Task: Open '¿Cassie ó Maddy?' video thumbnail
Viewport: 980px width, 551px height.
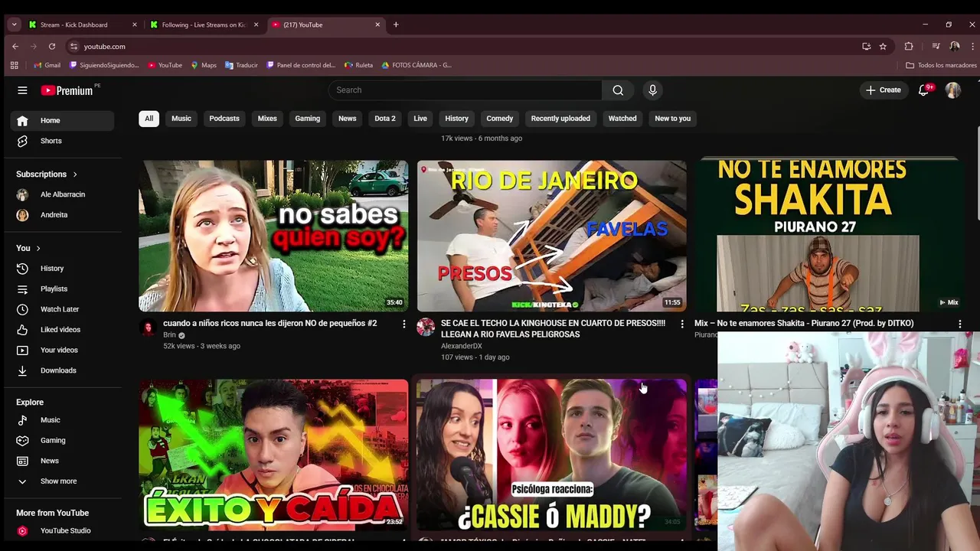Action: pyautogui.click(x=551, y=455)
